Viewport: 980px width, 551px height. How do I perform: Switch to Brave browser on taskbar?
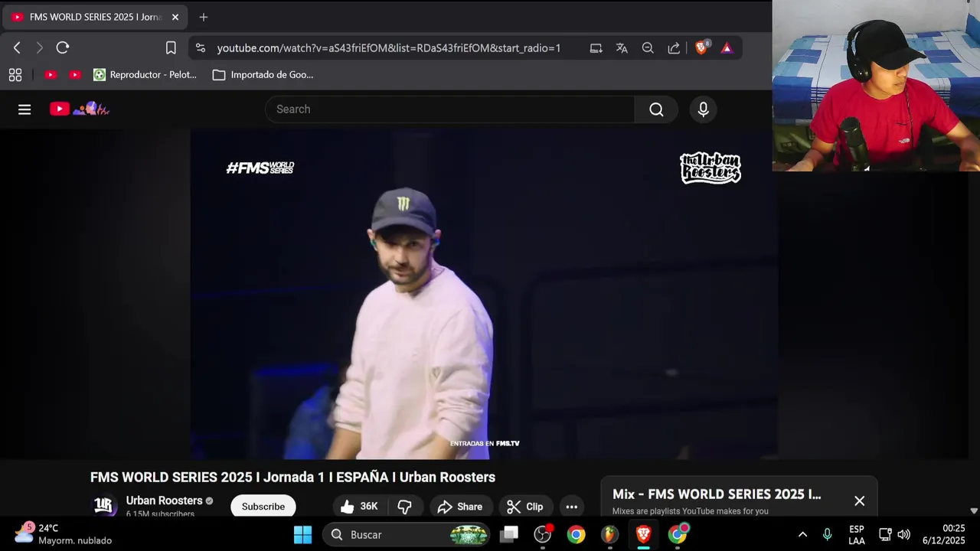643,534
